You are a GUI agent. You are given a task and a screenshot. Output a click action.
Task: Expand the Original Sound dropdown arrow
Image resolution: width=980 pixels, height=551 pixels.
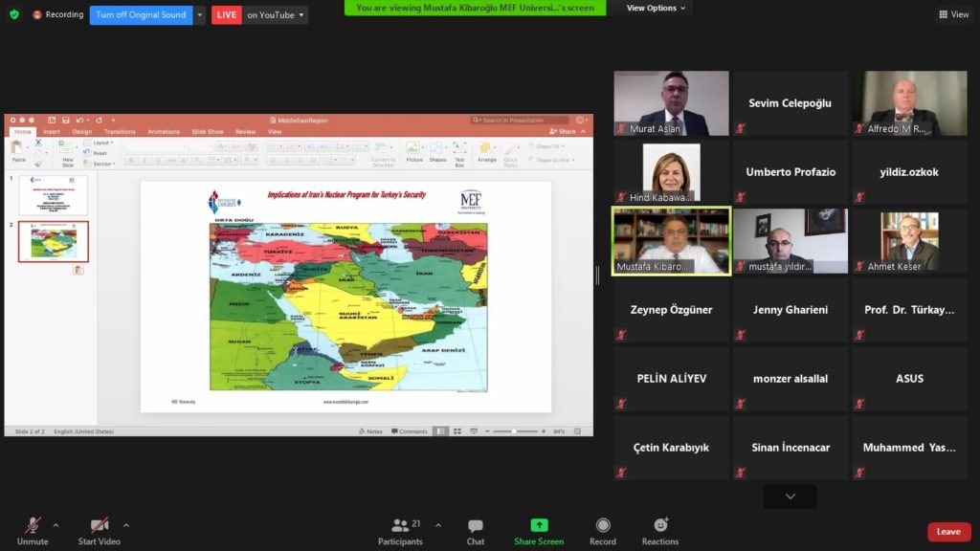point(200,15)
